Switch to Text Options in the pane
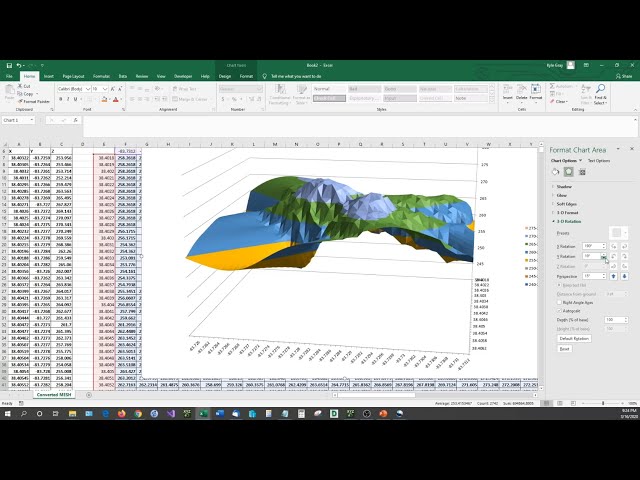The height and width of the screenshot is (480, 640). click(x=599, y=161)
